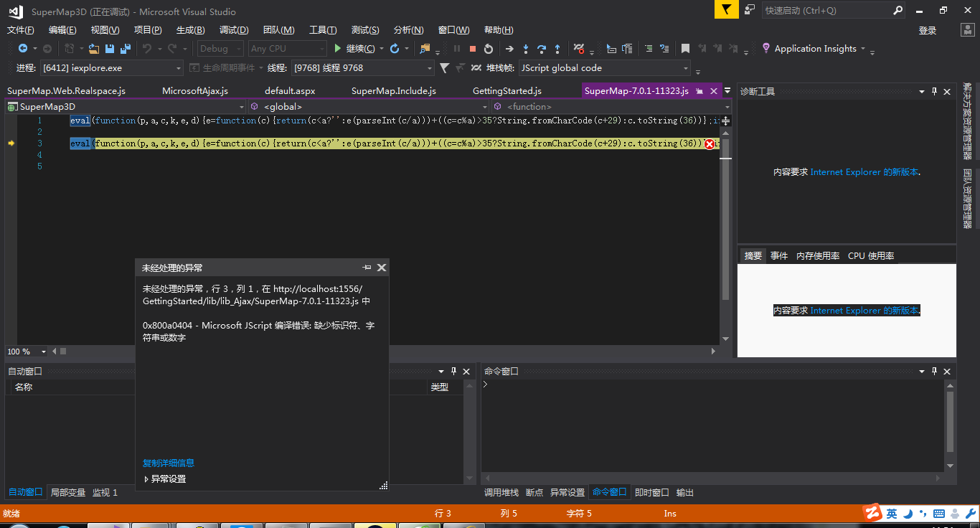Switch to the 内存使用率 tab

pyautogui.click(x=818, y=256)
